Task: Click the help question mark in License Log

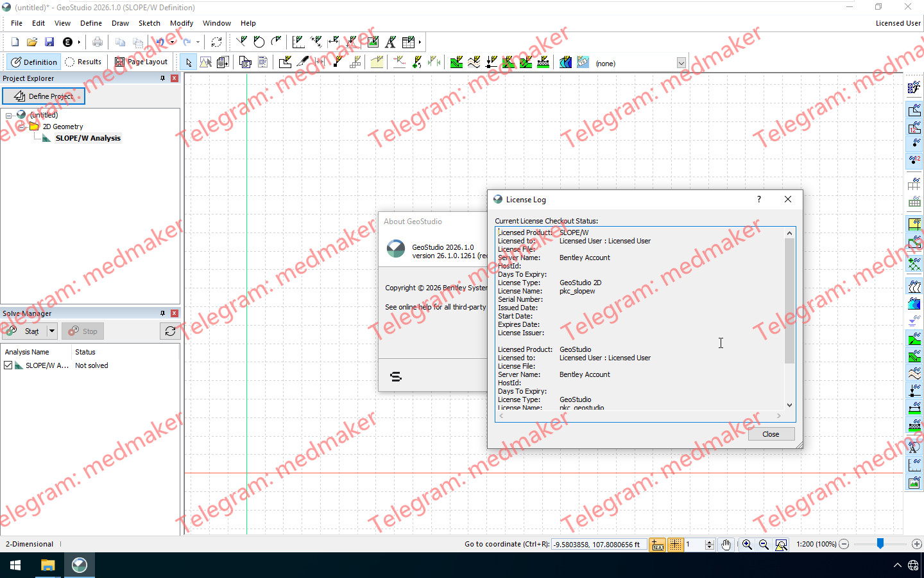Action: 758,200
